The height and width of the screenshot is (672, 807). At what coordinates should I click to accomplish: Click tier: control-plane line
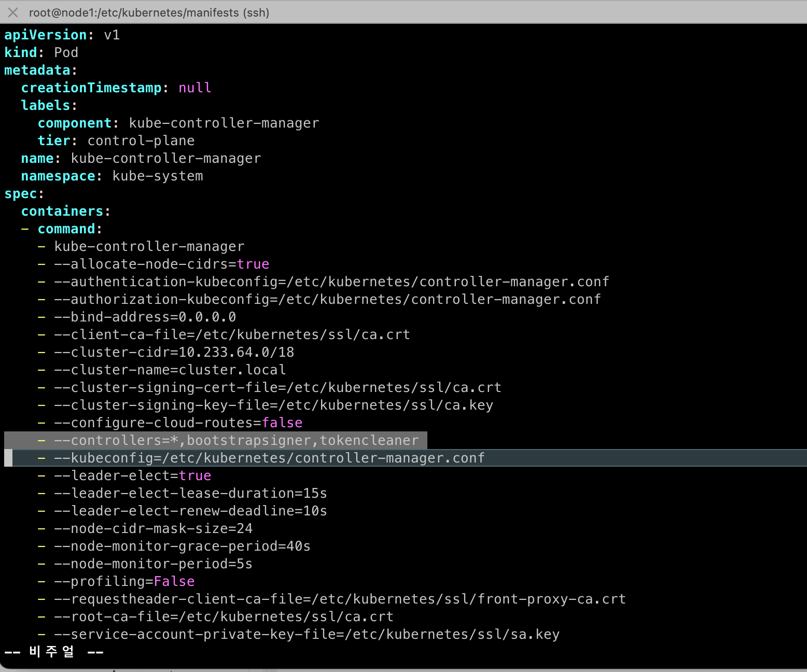(x=116, y=141)
